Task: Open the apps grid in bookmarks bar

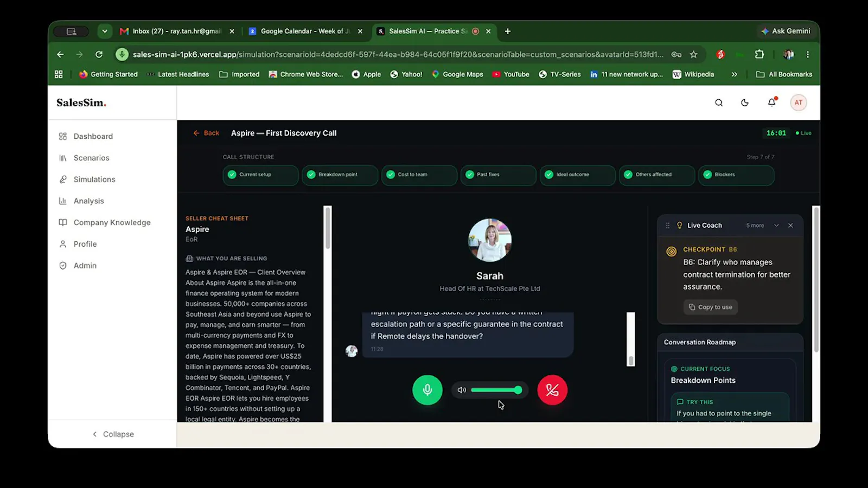Action: (59, 74)
